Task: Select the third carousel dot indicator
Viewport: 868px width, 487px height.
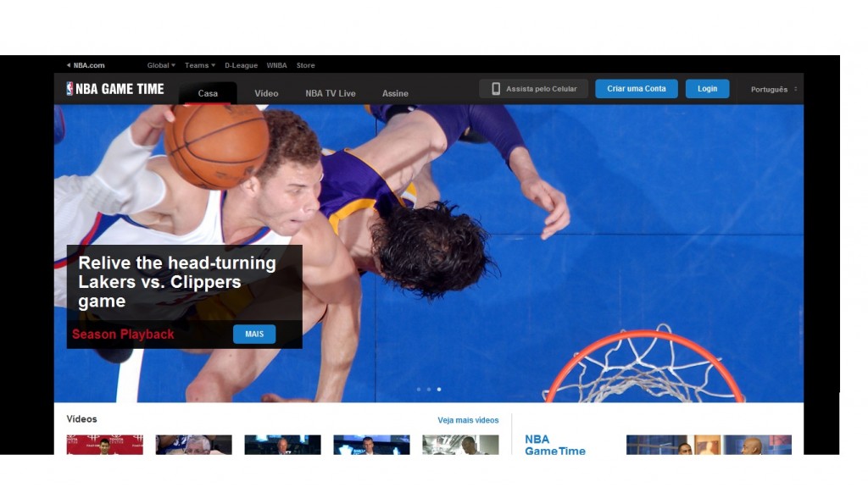Action: 439,390
